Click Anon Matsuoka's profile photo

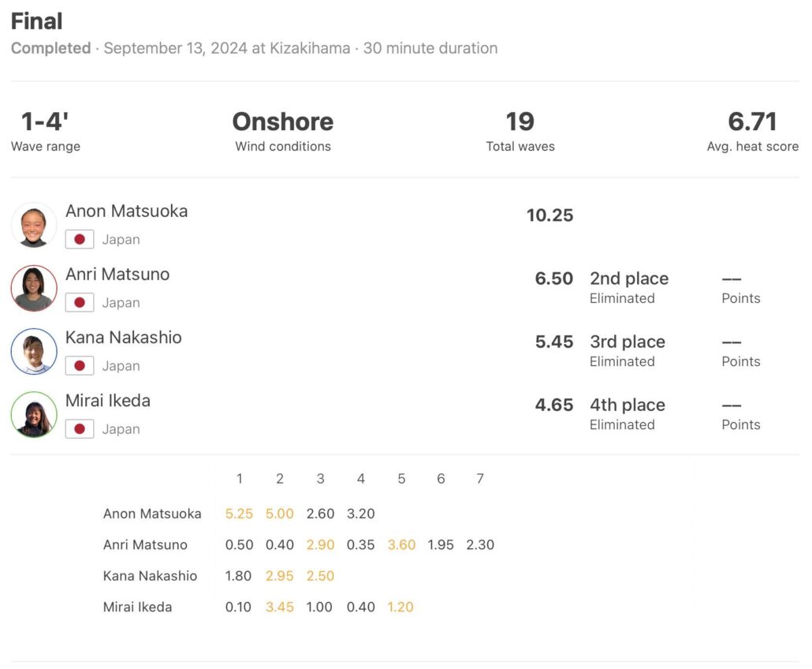click(34, 225)
